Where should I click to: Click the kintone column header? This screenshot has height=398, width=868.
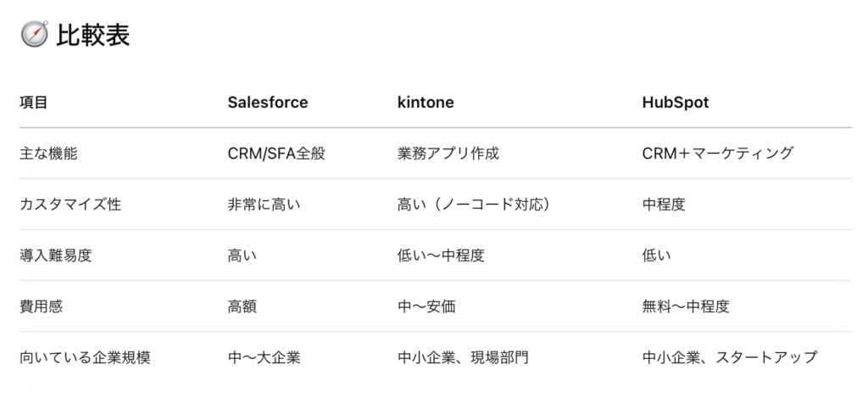[x=426, y=103]
